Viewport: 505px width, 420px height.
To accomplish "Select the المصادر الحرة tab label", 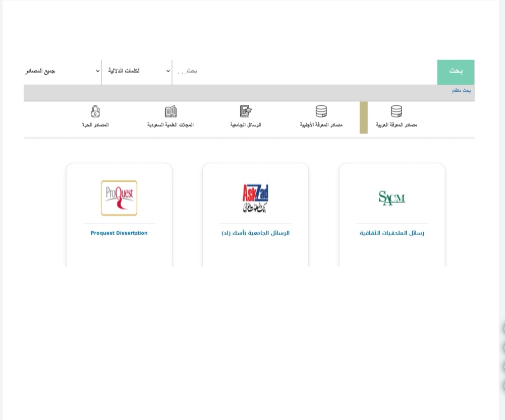I will click(x=95, y=125).
